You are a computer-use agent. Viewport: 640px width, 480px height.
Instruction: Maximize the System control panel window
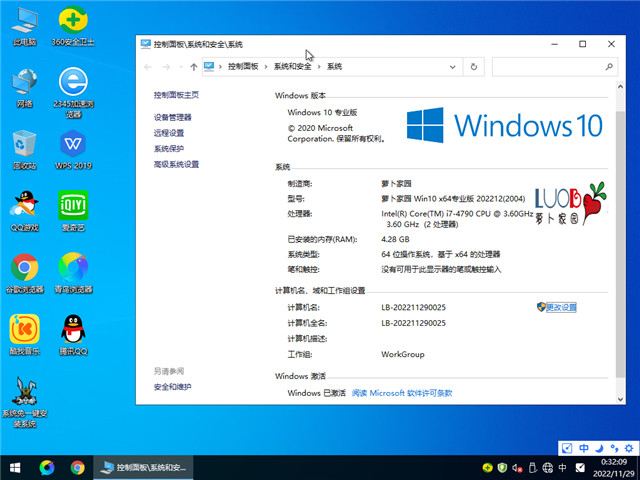(x=582, y=44)
